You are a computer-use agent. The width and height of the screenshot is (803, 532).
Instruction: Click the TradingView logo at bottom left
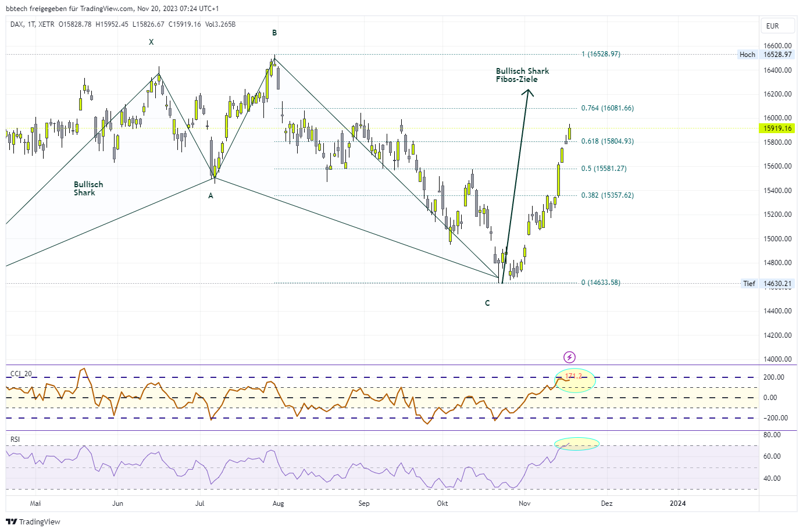pos(34,522)
